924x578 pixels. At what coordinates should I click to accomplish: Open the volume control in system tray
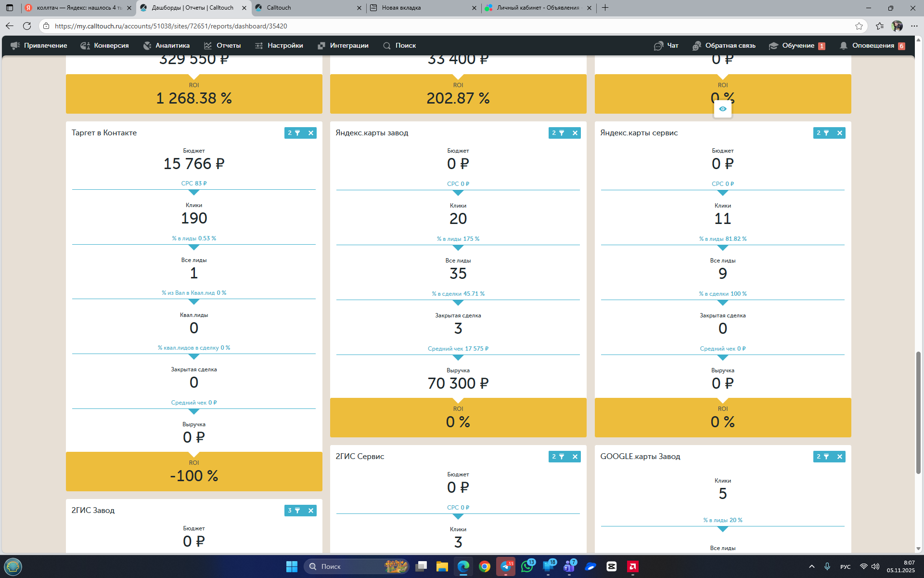point(875,566)
